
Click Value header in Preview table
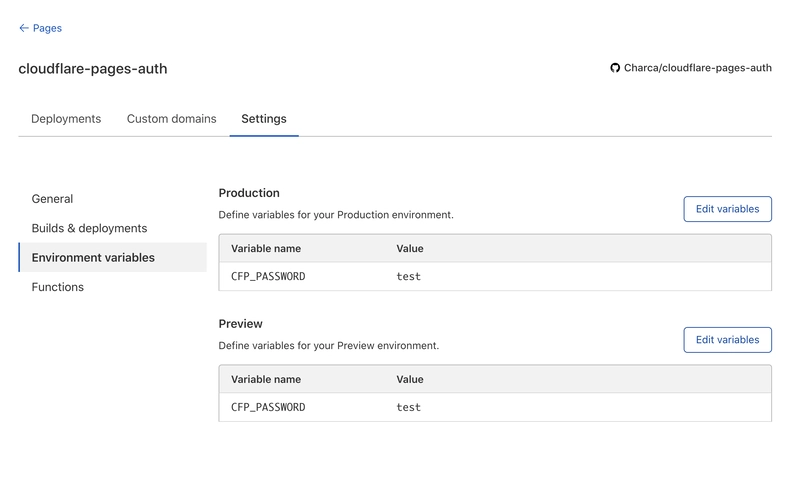click(x=410, y=379)
